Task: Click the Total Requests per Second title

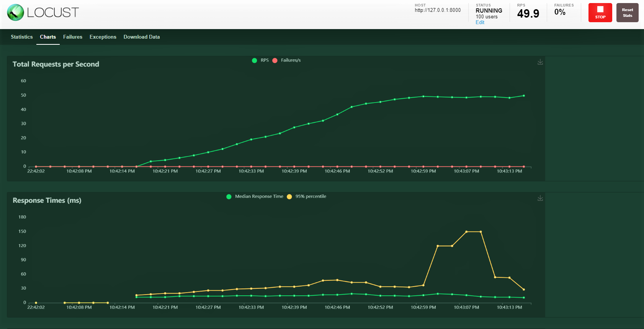Action: click(x=56, y=64)
